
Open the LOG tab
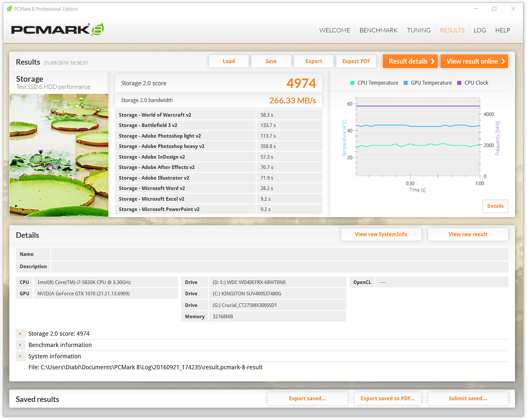click(480, 30)
